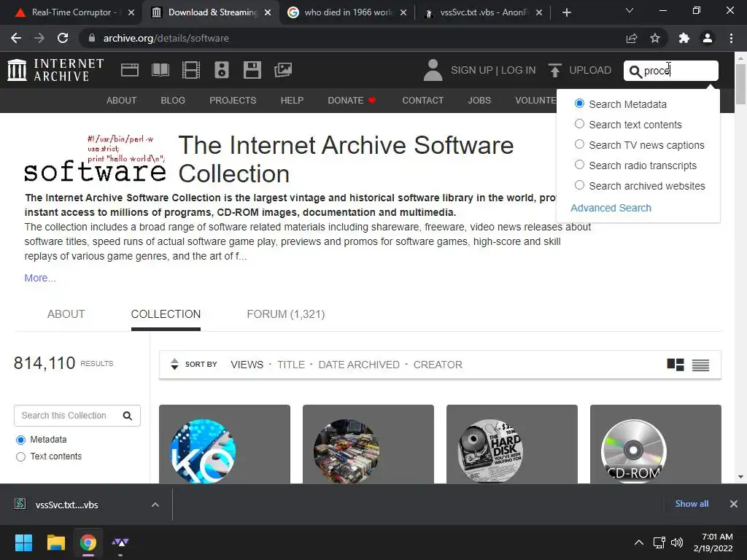
Task: Click SIGN UP link
Action: pyautogui.click(x=472, y=70)
